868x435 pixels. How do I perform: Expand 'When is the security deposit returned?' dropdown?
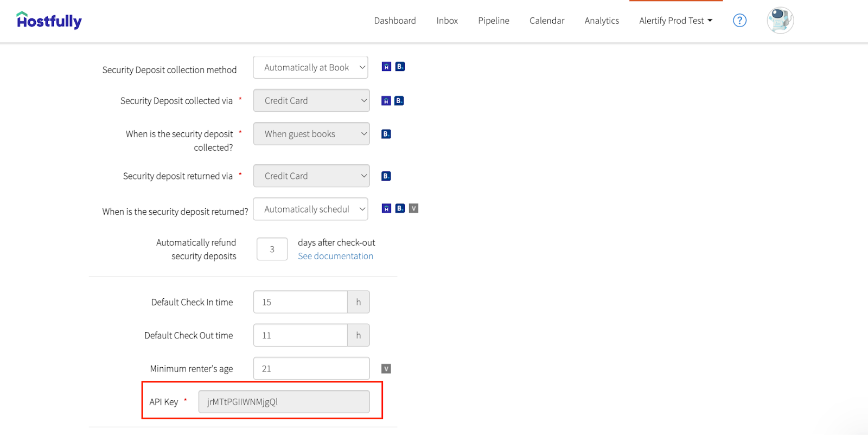310,209
